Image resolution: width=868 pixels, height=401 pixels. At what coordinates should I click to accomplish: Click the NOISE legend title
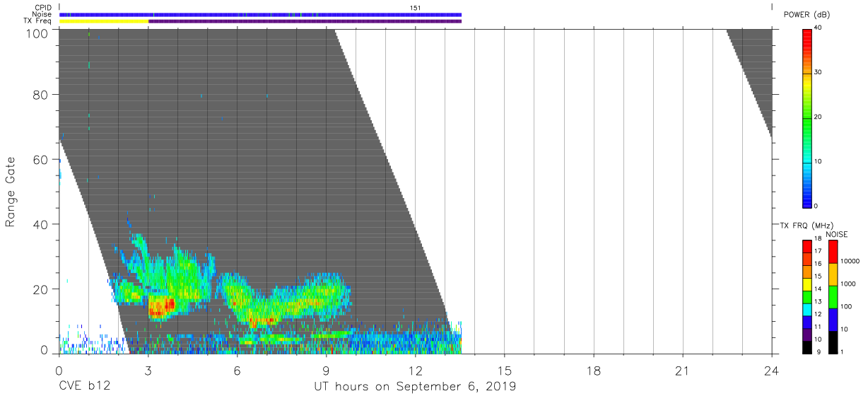837,234
